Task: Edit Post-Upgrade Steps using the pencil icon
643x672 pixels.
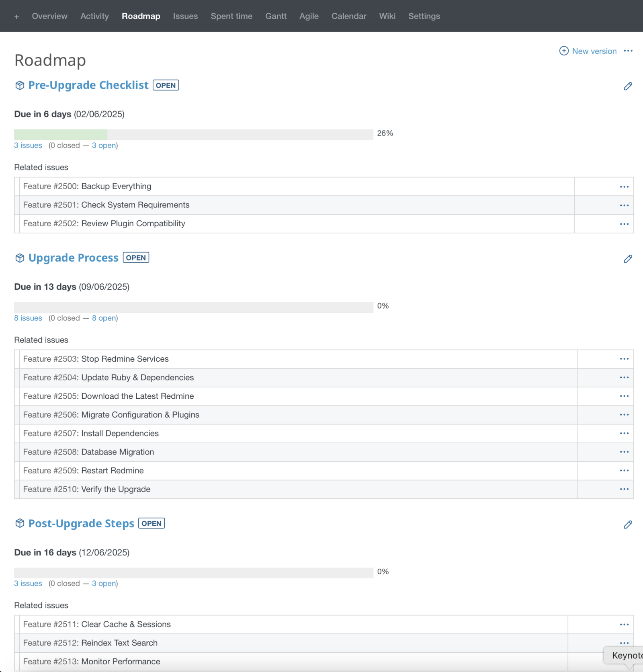Action: pos(628,524)
